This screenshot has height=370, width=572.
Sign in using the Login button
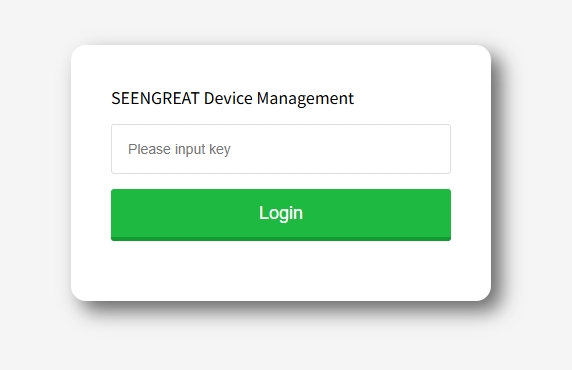pyautogui.click(x=281, y=215)
